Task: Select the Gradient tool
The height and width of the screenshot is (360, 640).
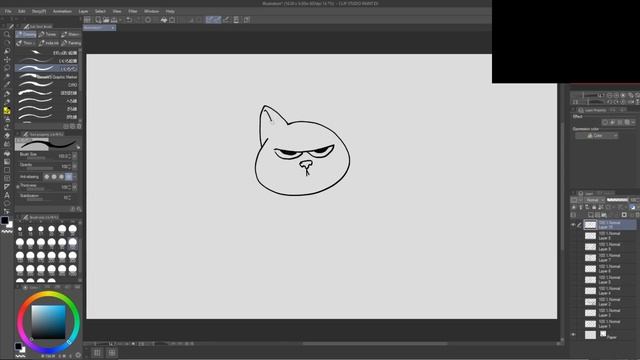Action: pyautogui.click(x=7, y=162)
